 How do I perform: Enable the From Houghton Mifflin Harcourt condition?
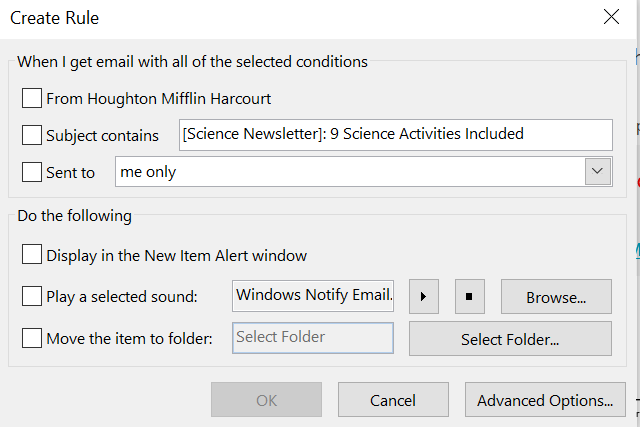point(32,98)
